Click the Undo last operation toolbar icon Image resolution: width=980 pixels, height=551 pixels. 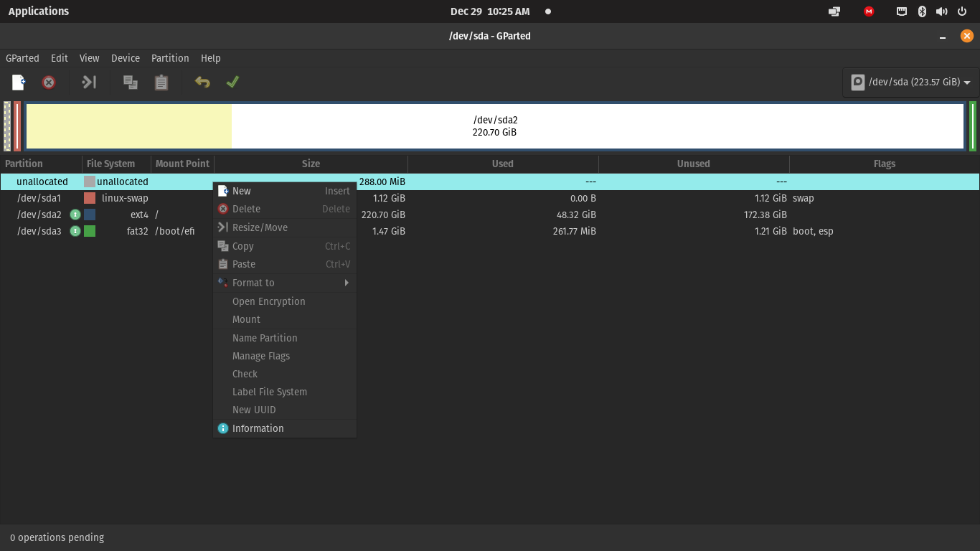tap(202, 83)
